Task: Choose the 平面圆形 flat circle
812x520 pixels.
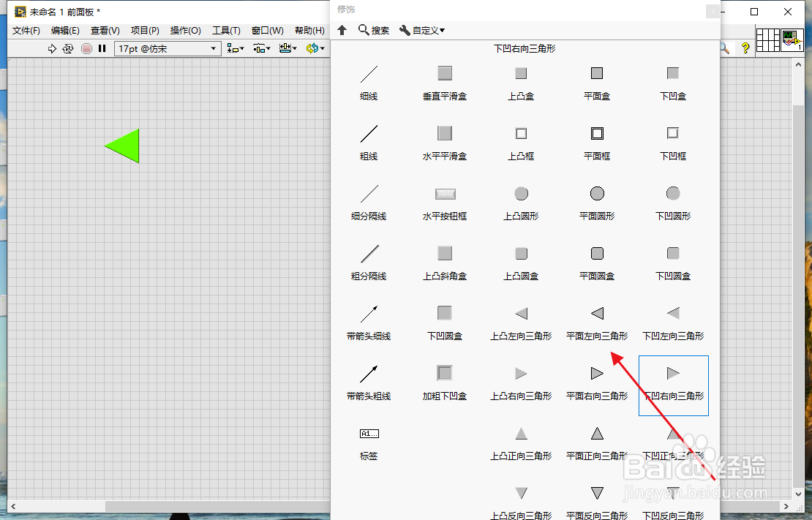Action: 597,202
